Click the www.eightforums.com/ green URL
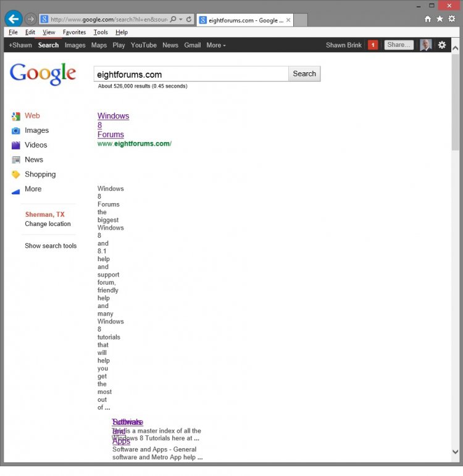 pyautogui.click(x=134, y=144)
